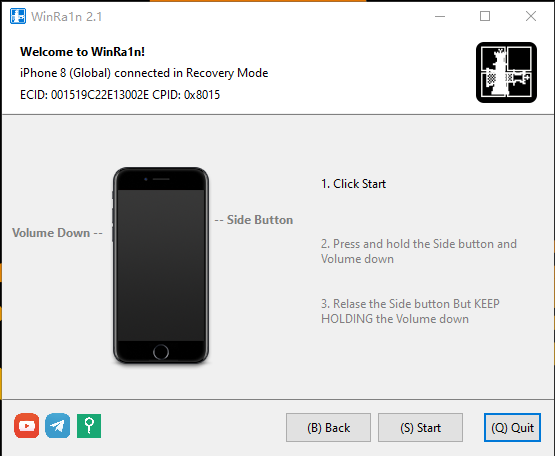Click the iPhone device illustration screen

click(x=161, y=266)
